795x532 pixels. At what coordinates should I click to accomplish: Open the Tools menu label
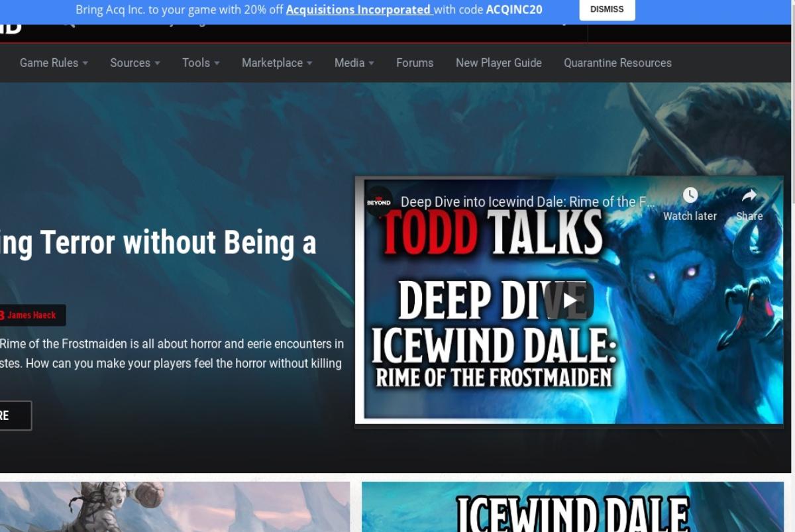[x=196, y=63]
